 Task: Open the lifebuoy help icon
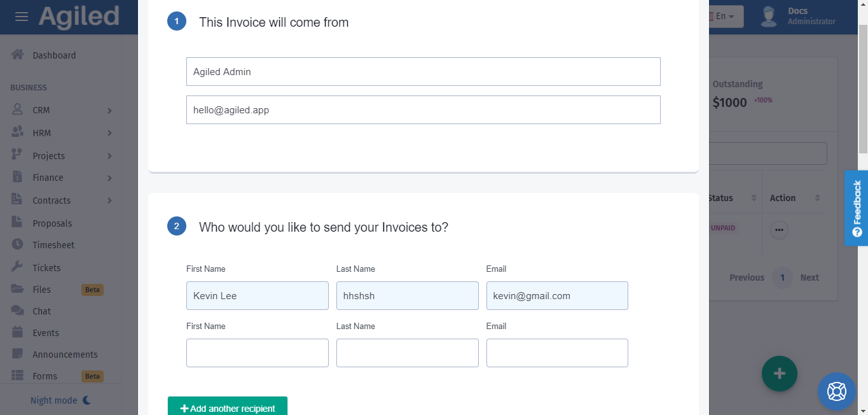836,391
